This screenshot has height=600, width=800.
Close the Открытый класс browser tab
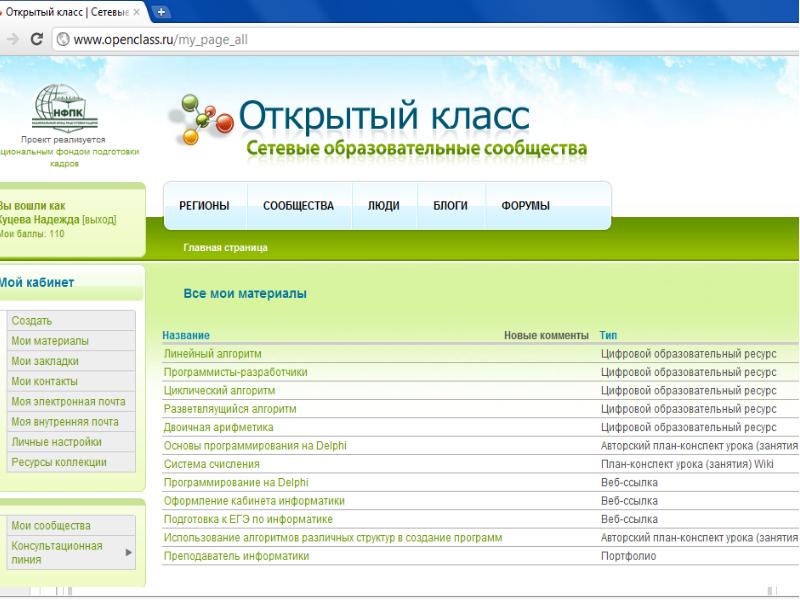[137, 11]
